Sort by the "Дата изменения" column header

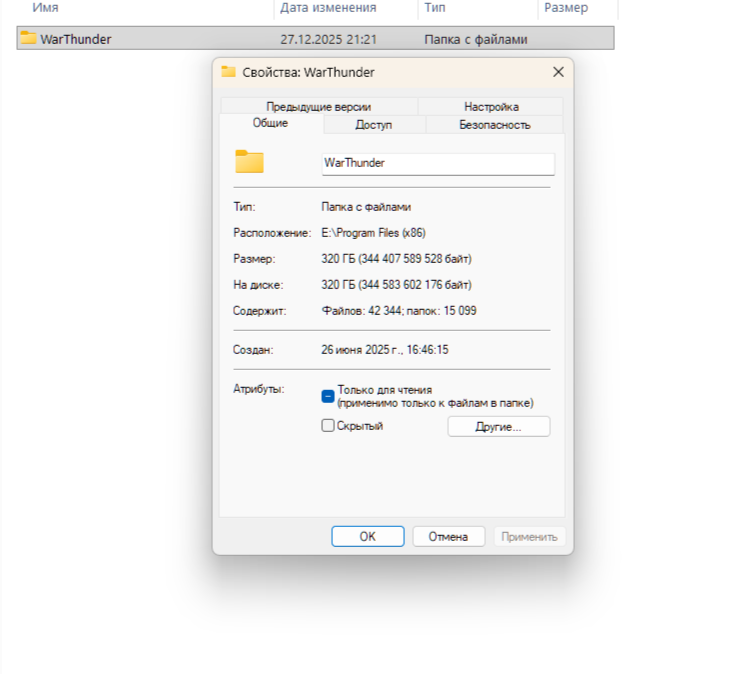(328, 8)
